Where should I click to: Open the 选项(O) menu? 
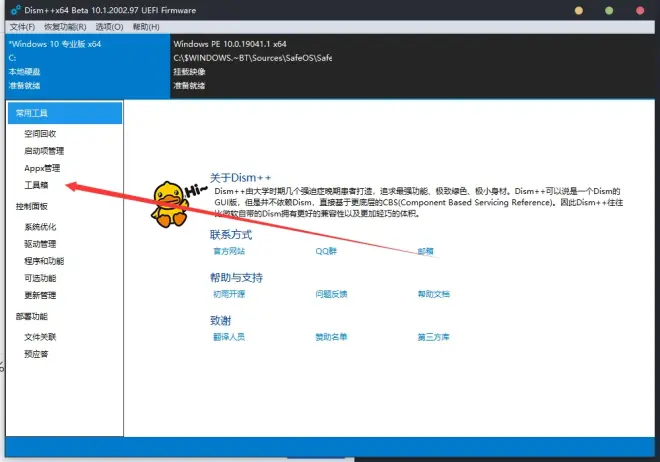109,27
